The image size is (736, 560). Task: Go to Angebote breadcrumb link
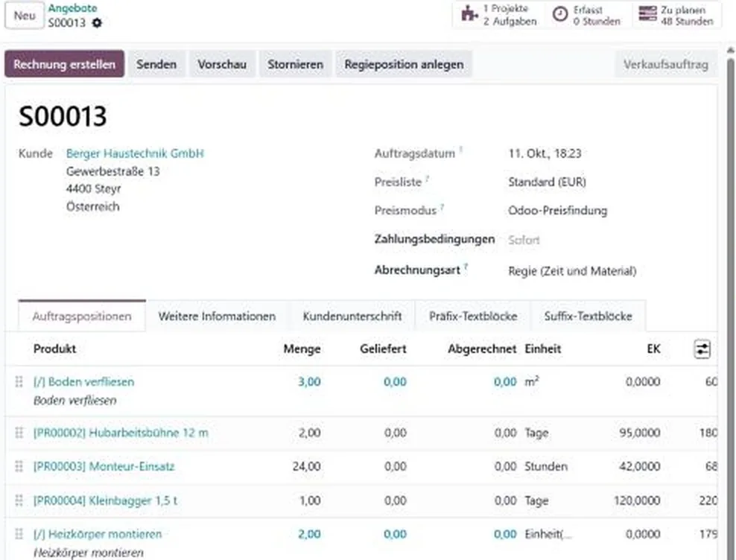pyautogui.click(x=72, y=8)
